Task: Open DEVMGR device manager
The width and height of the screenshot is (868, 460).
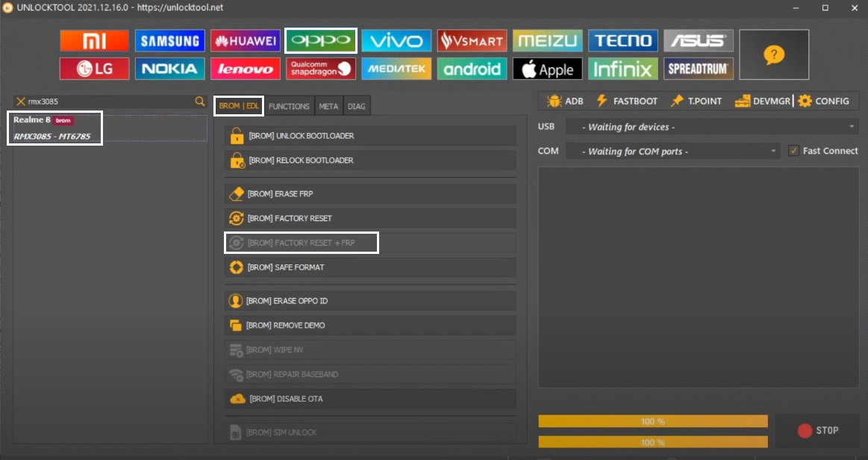Action: click(762, 101)
